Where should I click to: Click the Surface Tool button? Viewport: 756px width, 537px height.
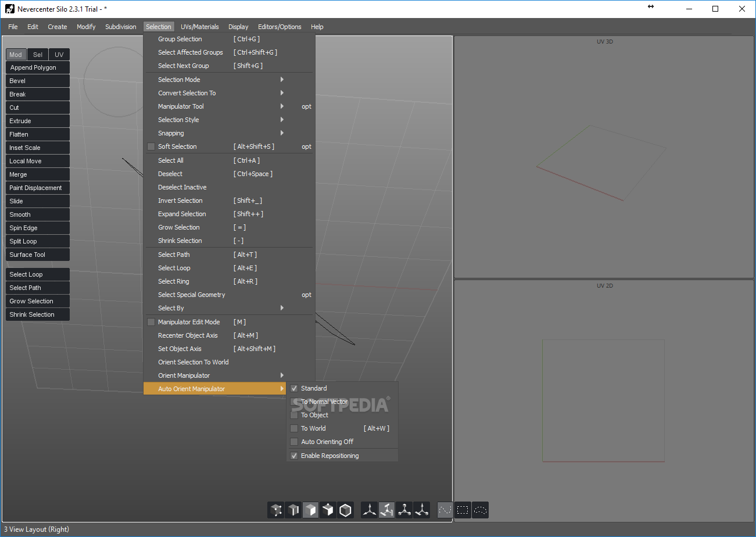pyautogui.click(x=38, y=255)
